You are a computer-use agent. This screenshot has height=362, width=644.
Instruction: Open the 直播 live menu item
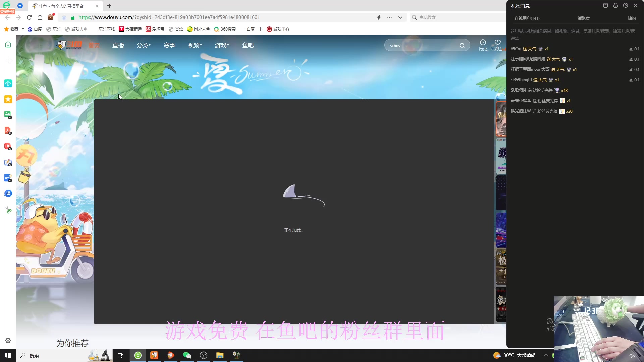coord(118,45)
